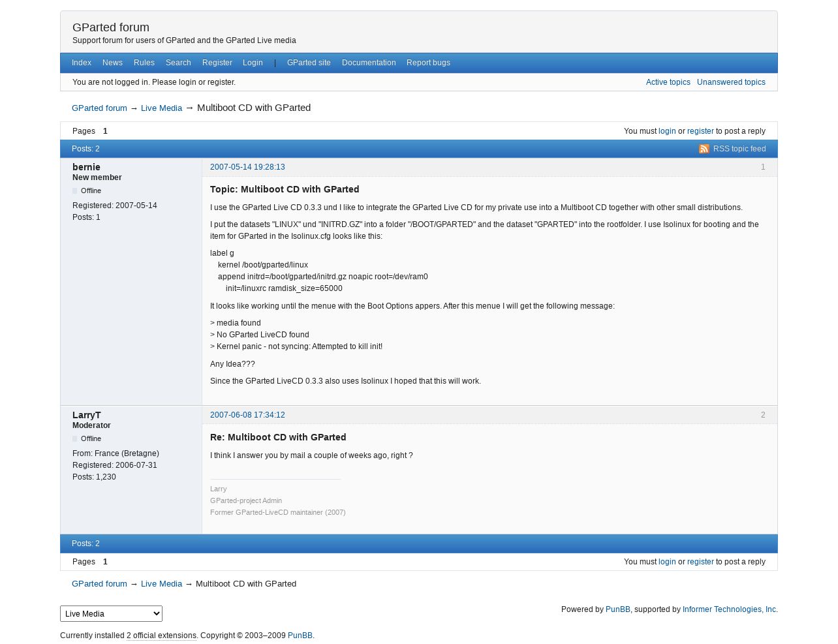The image size is (838, 644).
Task: Click the username bernie
Action: coord(86,167)
